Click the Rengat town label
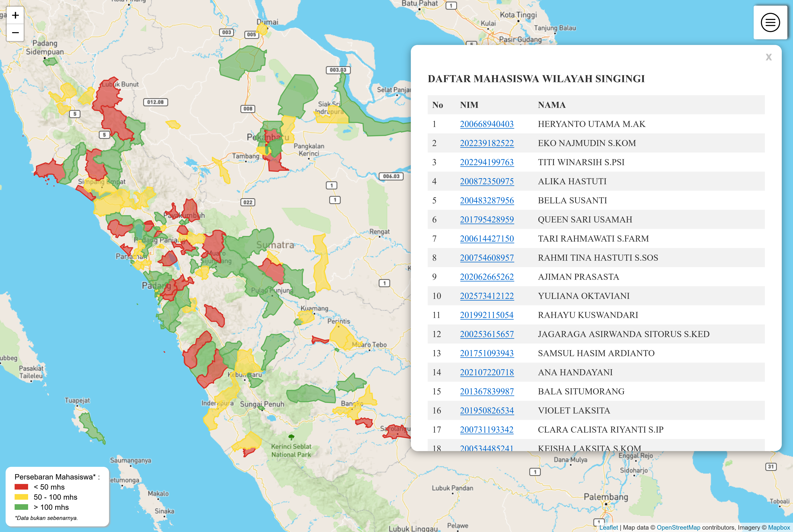Viewport: 793px width, 532px height. pyautogui.click(x=379, y=231)
